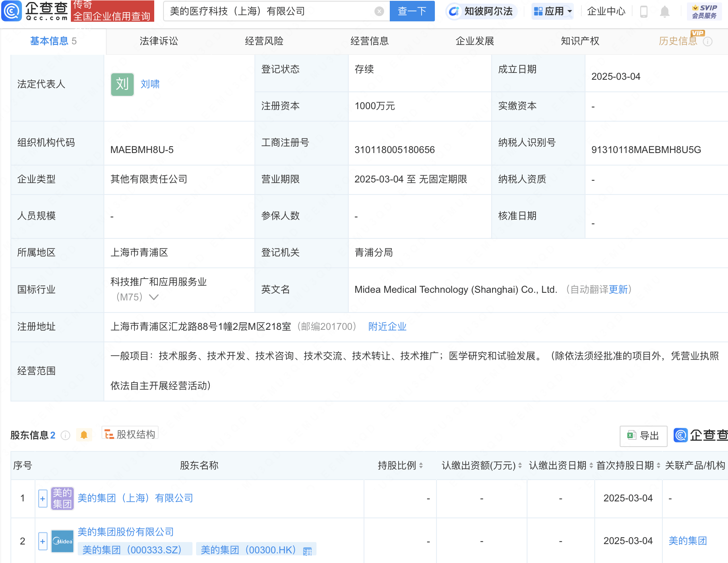Open SVIP member services
The width and height of the screenshot is (728, 563).
point(704,11)
